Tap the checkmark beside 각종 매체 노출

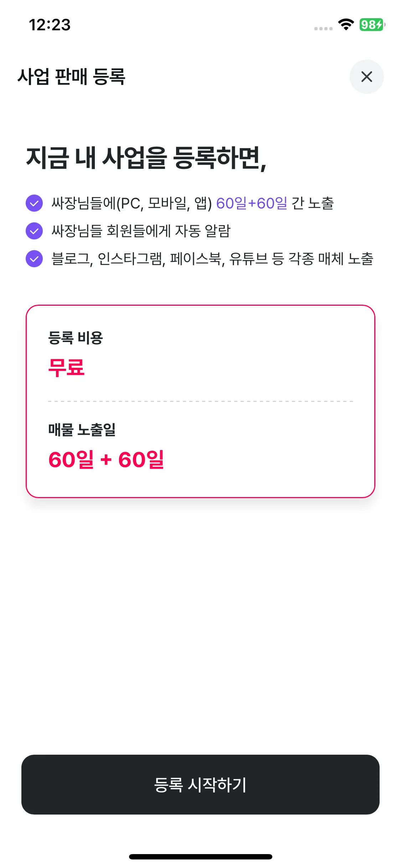[34, 259]
